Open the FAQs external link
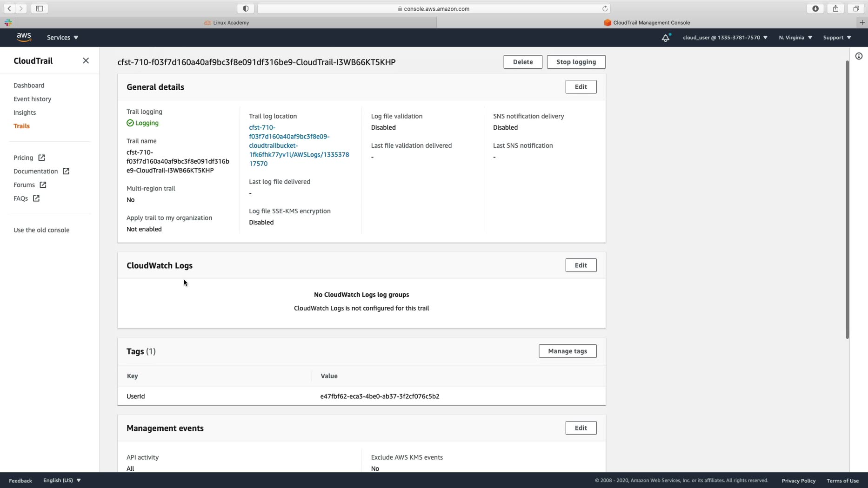Viewport: 868px width, 488px height. coord(27,198)
